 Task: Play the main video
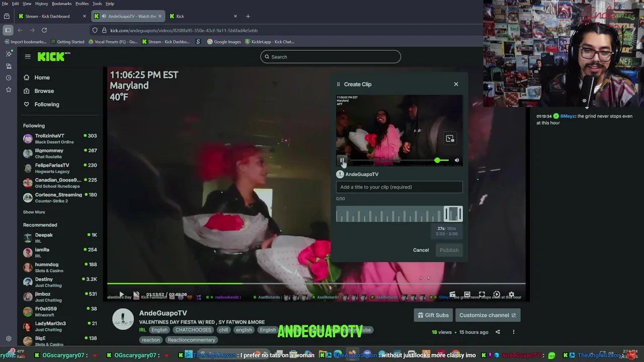[121, 295]
